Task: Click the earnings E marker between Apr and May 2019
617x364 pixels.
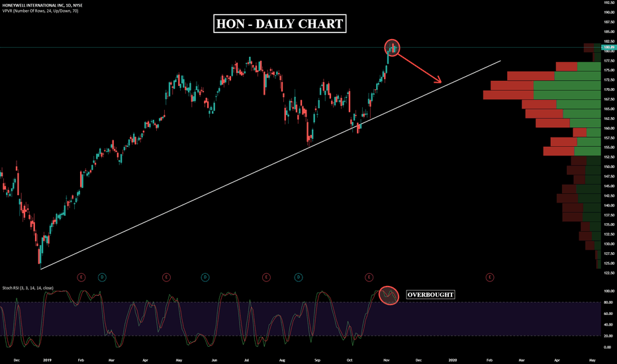Action: coord(166,277)
